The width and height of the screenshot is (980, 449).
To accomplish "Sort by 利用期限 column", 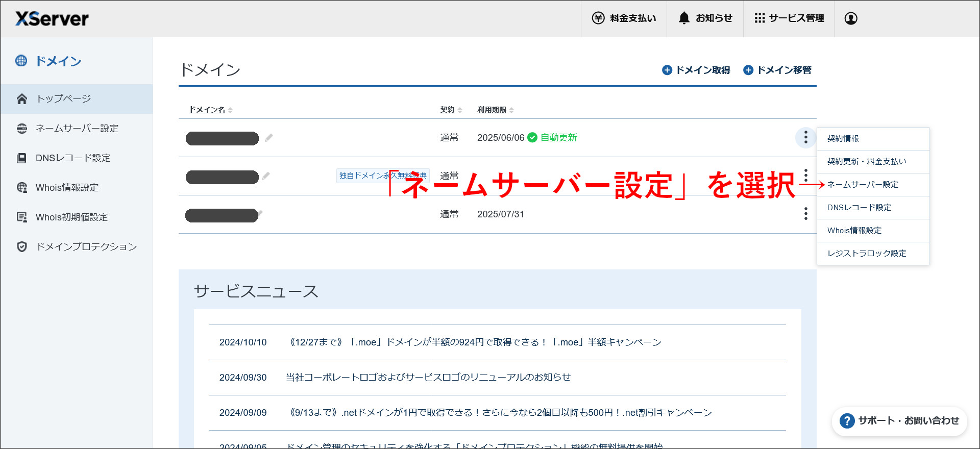I will click(x=496, y=110).
